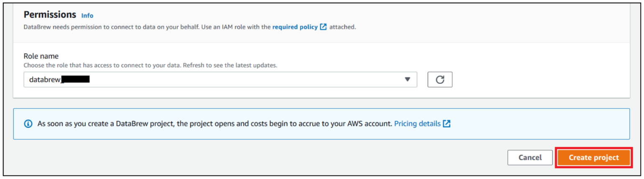Click the refresh roles icon button

[440, 80]
